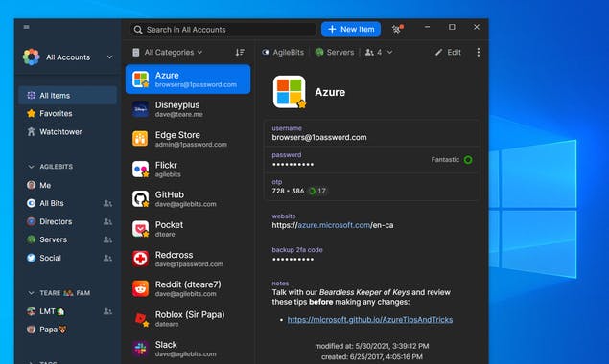Click the OTP code 728 386
The height and width of the screenshot is (364, 609).
pyautogui.click(x=288, y=191)
